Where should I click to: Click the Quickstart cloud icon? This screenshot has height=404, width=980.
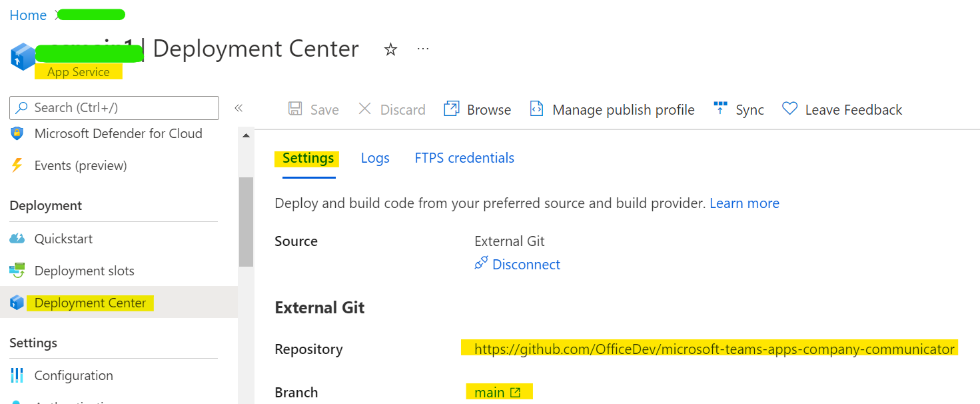tap(17, 239)
